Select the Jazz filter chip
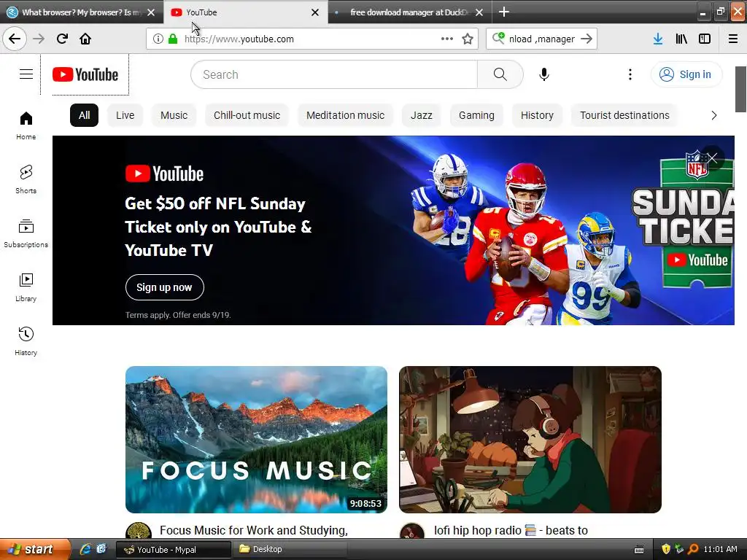 pyautogui.click(x=422, y=115)
